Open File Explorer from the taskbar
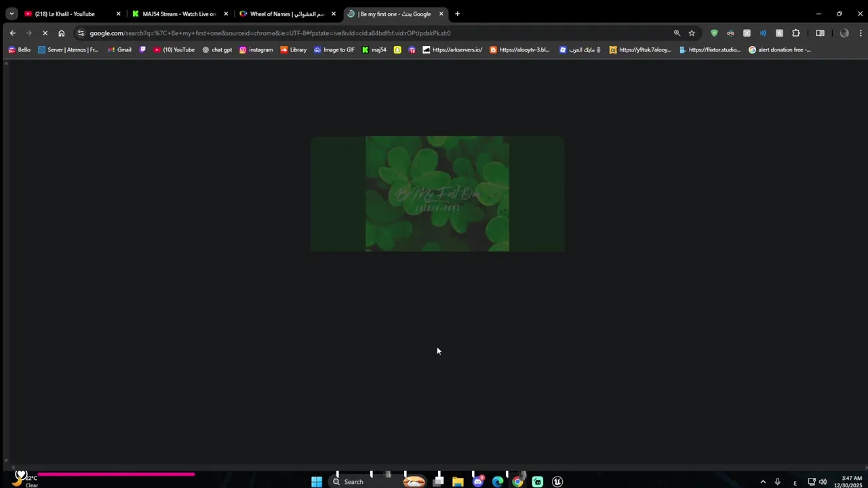The height and width of the screenshot is (488, 868). click(458, 482)
